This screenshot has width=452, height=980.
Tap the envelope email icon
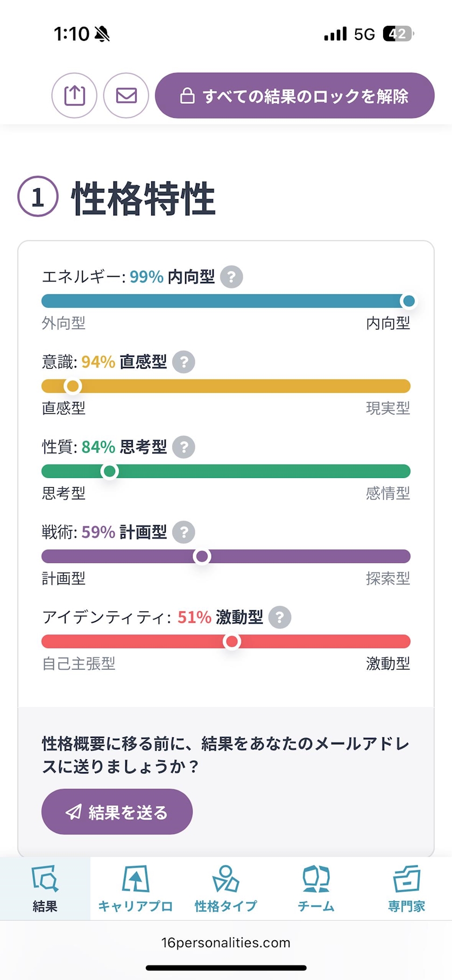pos(126,96)
